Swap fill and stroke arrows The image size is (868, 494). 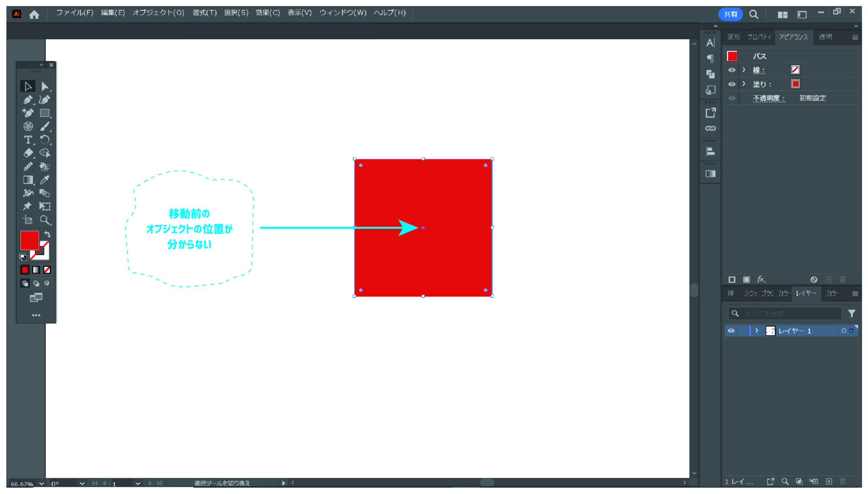pyautogui.click(x=47, y=234)
